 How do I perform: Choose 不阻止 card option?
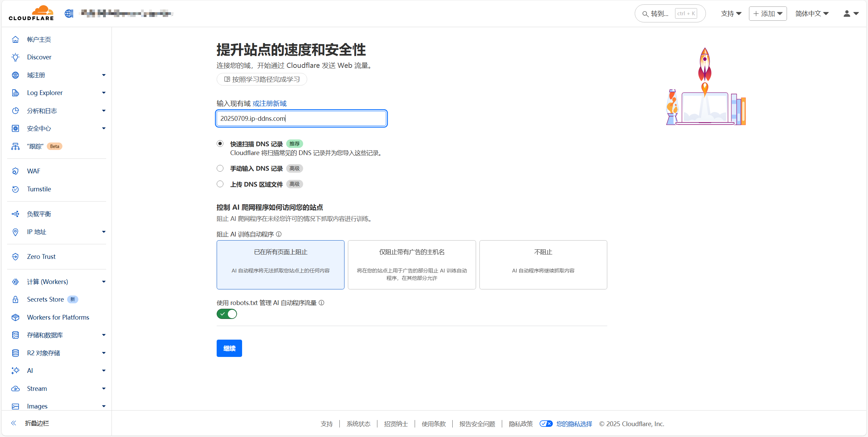click(x=543, y=265)
